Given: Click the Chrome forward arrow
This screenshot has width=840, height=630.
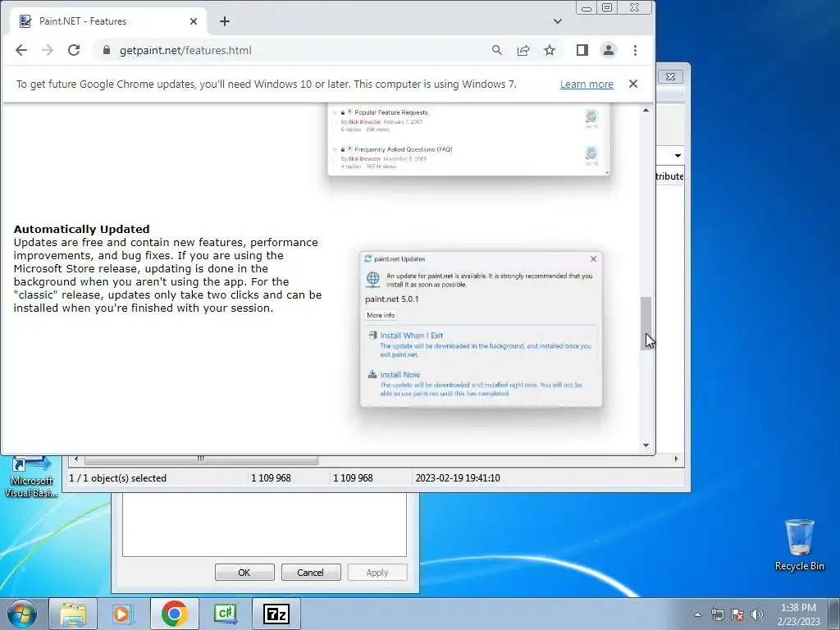Looking at the screenshot, I should [48, 50].
